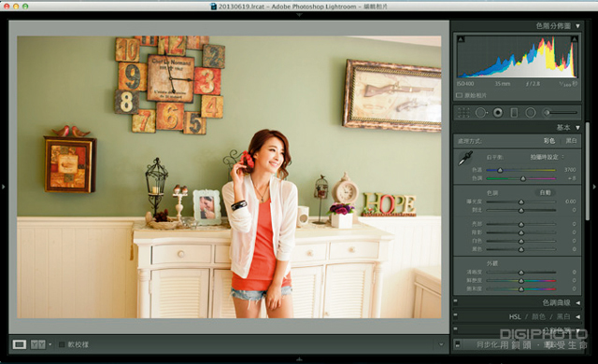Click the 3700 temperature value field
Image resolution: width=598 pixels, height=364 pixels.
pos(570,170)
